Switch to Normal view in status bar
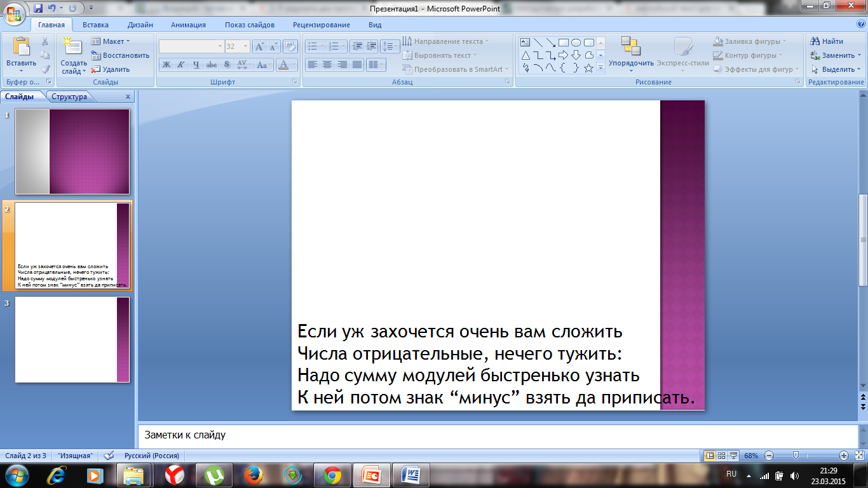The width and height of the screenshot is (868, 488). click(710, 456)
